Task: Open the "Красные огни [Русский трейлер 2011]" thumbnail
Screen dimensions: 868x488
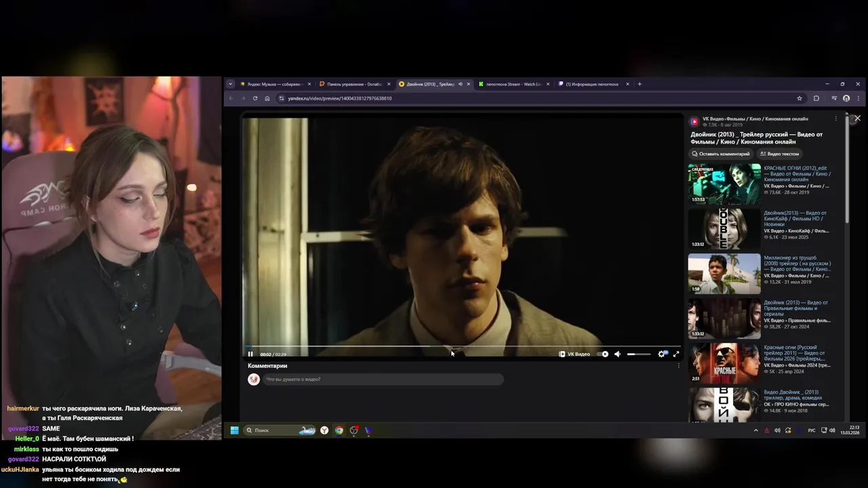Action: 724,363
